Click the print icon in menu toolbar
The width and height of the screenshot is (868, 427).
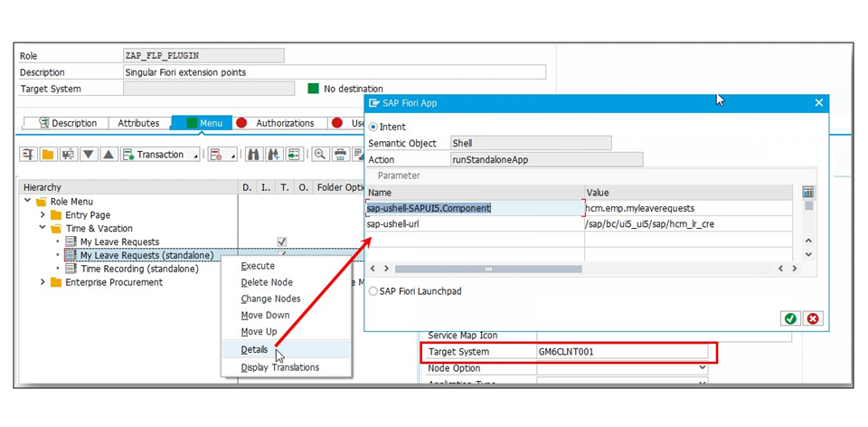[340, 155]
